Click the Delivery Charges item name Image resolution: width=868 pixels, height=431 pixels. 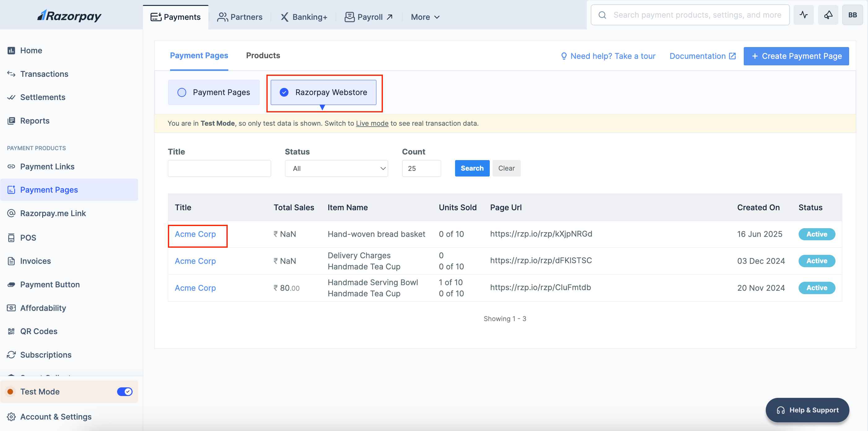click(359, 255)
